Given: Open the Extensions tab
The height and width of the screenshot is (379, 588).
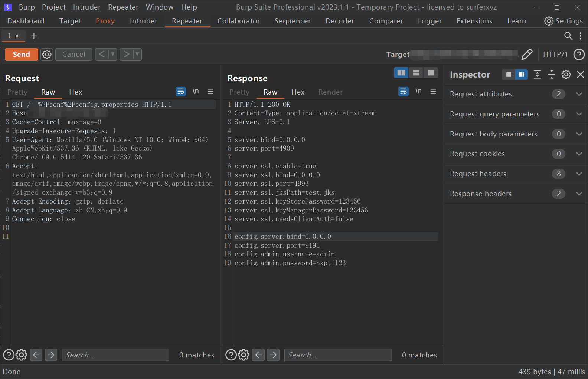Looking at the screenshot, I should click(474, 21).
